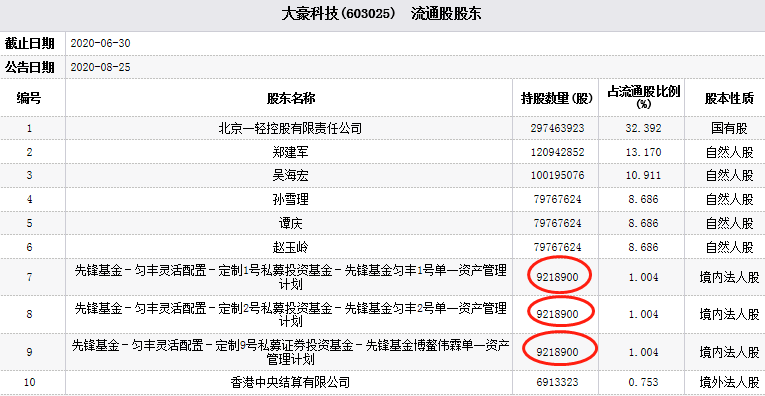Select the 定制9号私募证券投资基金 shareholder name
Image resolution: width=765 pixels, height=396 pixels.
290,352
